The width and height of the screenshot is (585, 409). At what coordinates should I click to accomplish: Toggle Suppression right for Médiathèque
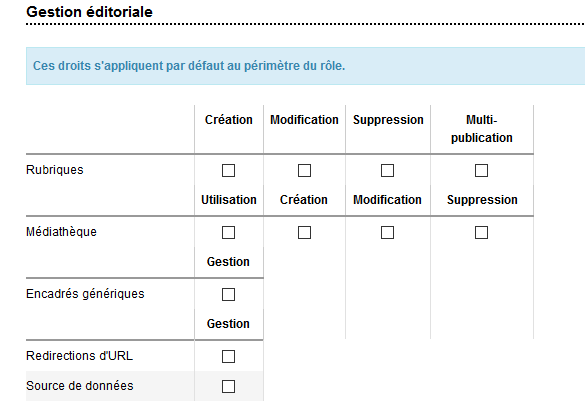[481, 232]
